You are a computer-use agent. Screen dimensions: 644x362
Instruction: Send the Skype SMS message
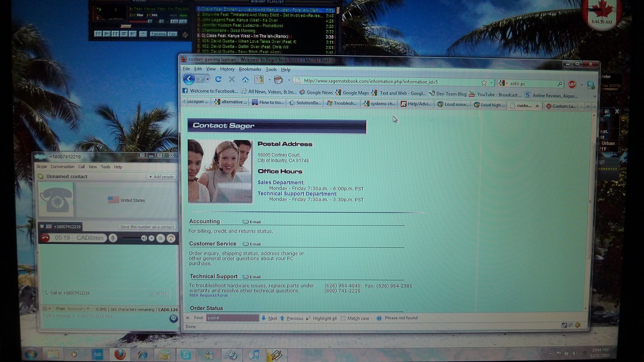pyautogui.click(x=173, y=318)
